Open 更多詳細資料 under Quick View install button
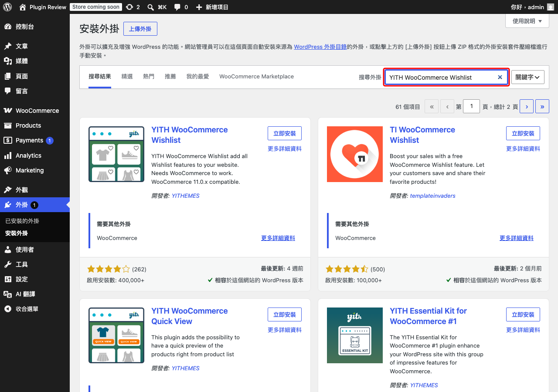This screenshot has width=558, height=392. pos(285,330)
